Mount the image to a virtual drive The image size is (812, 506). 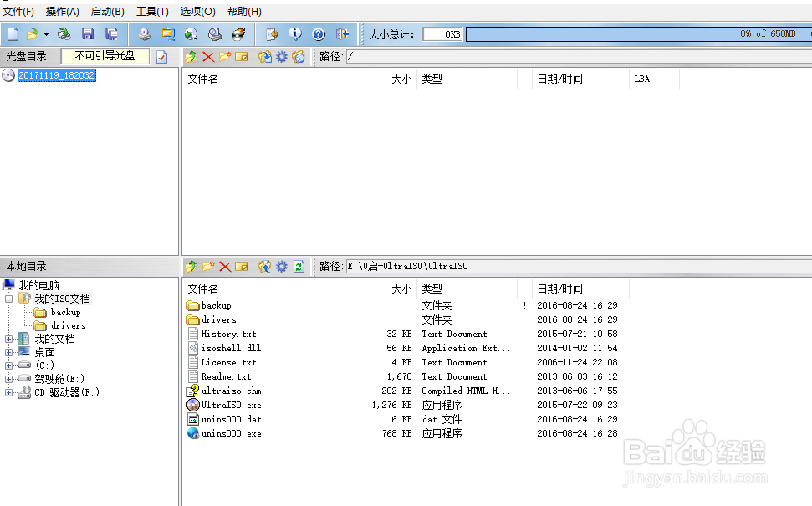[214, 34]
